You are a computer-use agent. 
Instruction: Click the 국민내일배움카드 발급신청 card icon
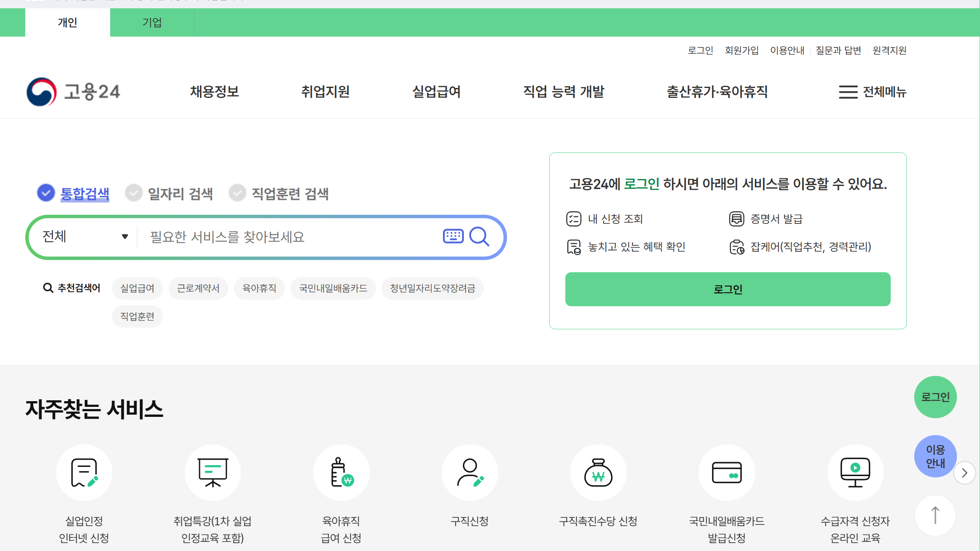[727, 472]
